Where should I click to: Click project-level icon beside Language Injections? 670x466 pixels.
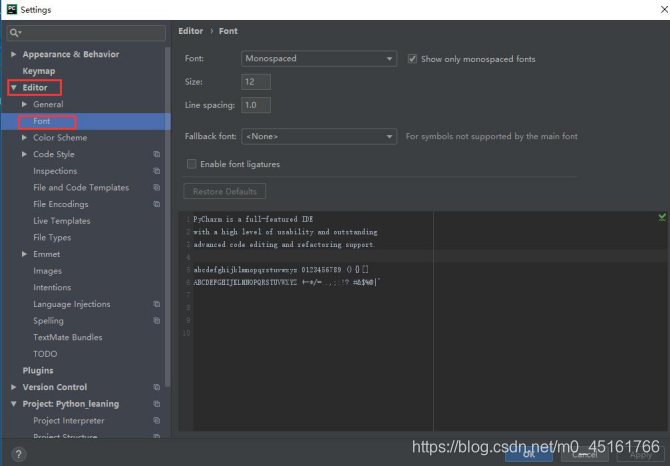tap(157, 304)
